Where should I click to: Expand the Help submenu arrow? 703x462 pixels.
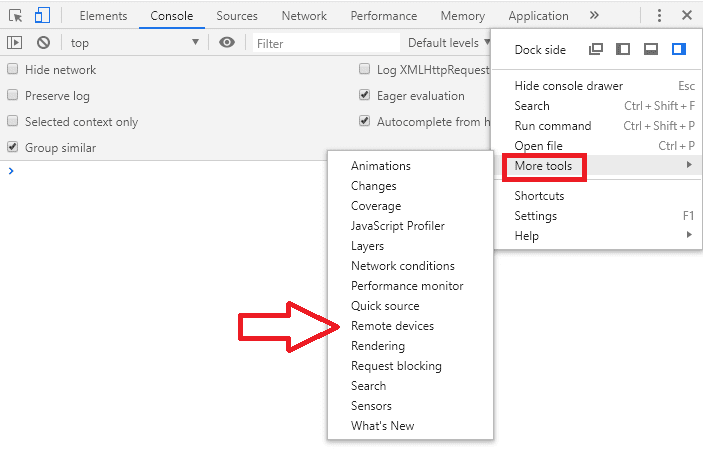coord(689,235)
